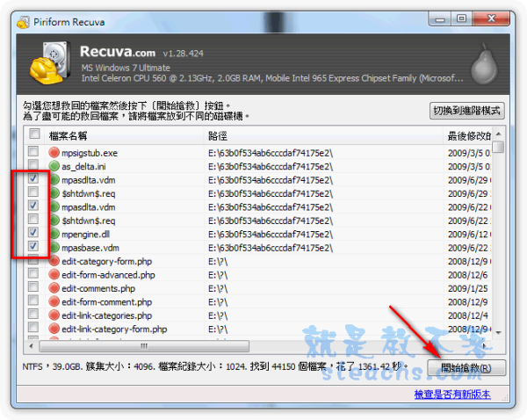The height and width of the screenshot is (420, 527).
Task: Click the vertical scrollbar thumb
Action: point(499,147)
